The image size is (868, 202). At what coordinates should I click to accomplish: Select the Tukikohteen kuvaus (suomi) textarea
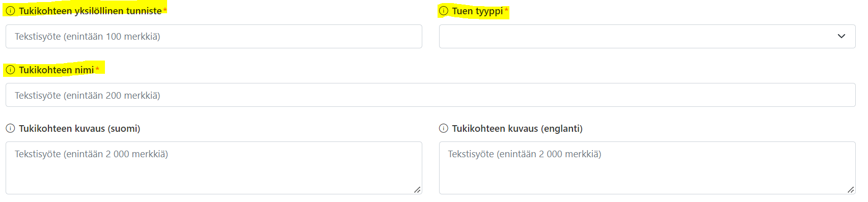[214, 168]
